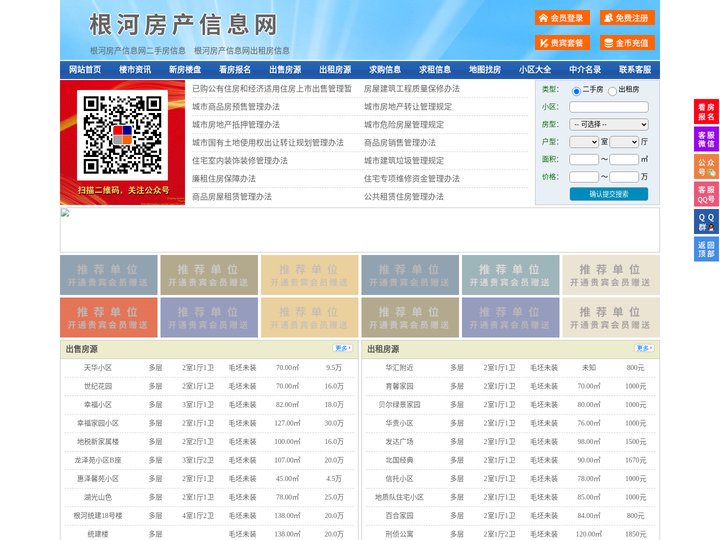Click the 免费注册 button
The height and width of the screenshot is (540, 720).
pyautogui.click(x=627, y=18)
